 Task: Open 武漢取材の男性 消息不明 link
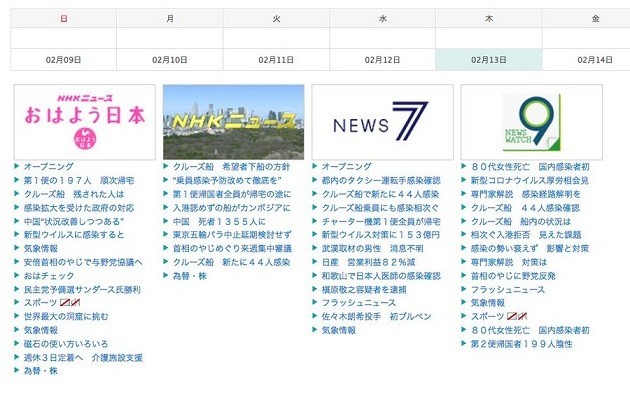[x=372, y=249]
